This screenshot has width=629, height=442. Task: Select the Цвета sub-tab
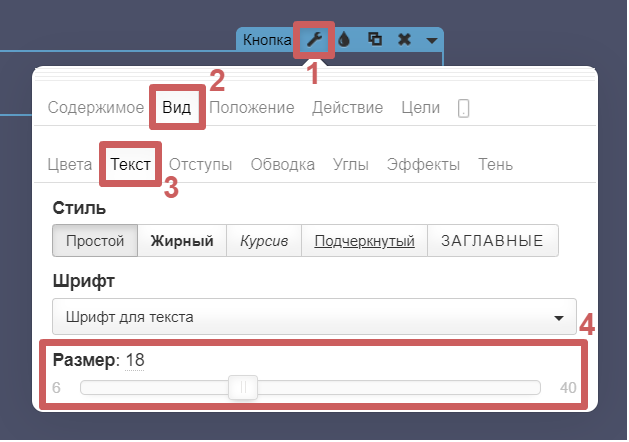pyautogui.click(x=69, y=164)
